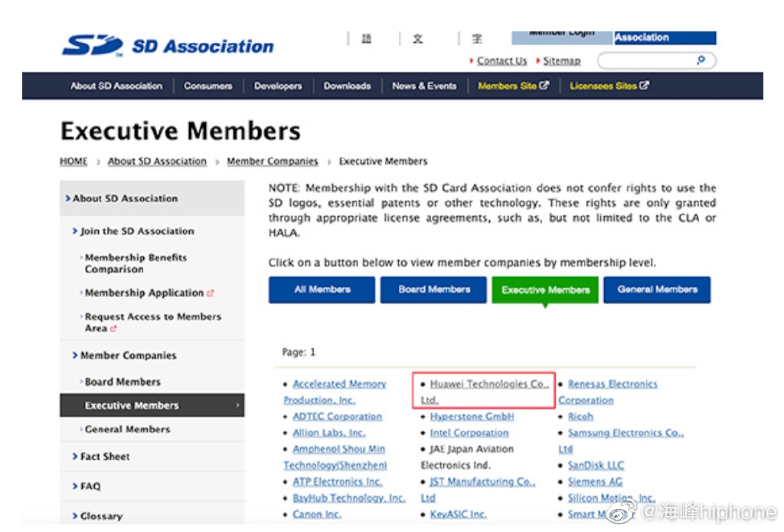
Task: Open Membership Benefits Comparison sidebar link
Action: coord(136,263)
